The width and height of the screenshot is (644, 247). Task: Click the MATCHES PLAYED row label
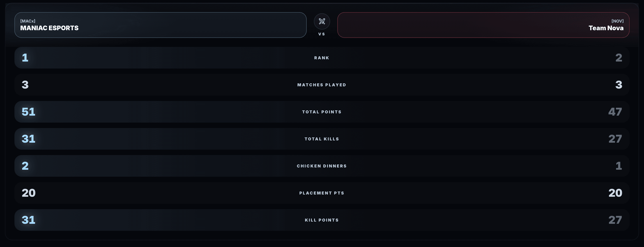[322, 85]
